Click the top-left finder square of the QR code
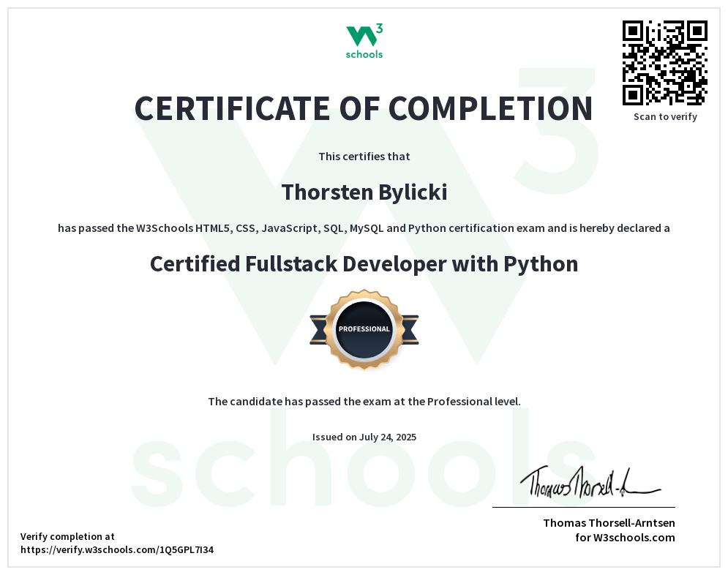 [x=633, y=31]
